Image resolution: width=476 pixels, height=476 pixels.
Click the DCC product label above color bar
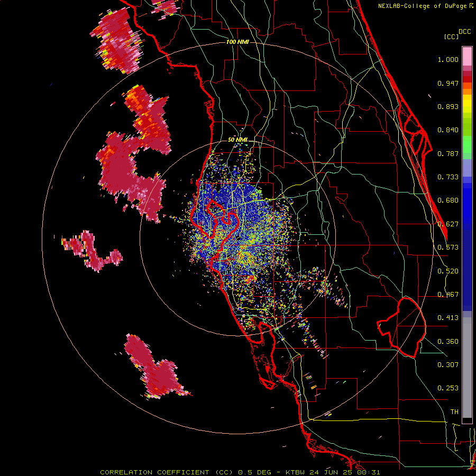(x=465, y=32)
